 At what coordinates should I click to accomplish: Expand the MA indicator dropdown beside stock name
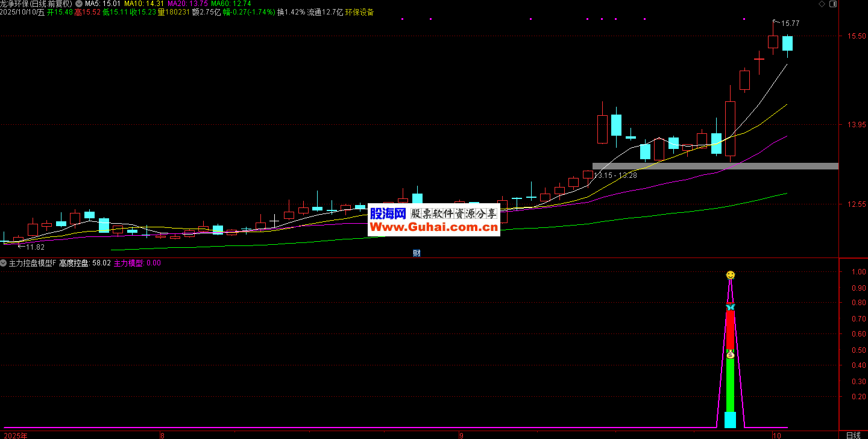pyautogui.click(x=79, y=4)
